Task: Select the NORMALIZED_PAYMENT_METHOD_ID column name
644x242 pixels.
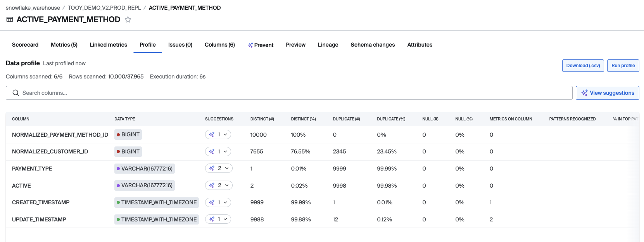Action: coord(60,135)
